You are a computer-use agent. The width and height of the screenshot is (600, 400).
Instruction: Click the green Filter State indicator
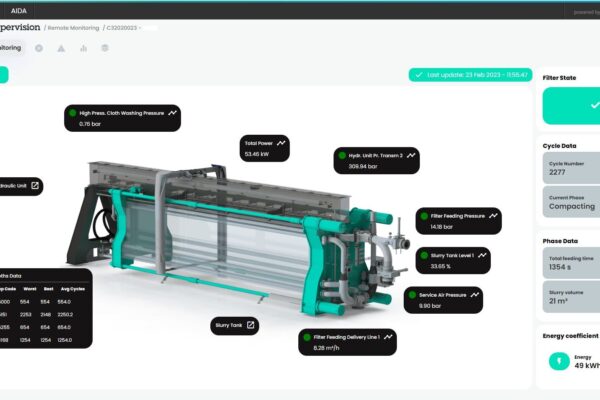click(570, 105)
